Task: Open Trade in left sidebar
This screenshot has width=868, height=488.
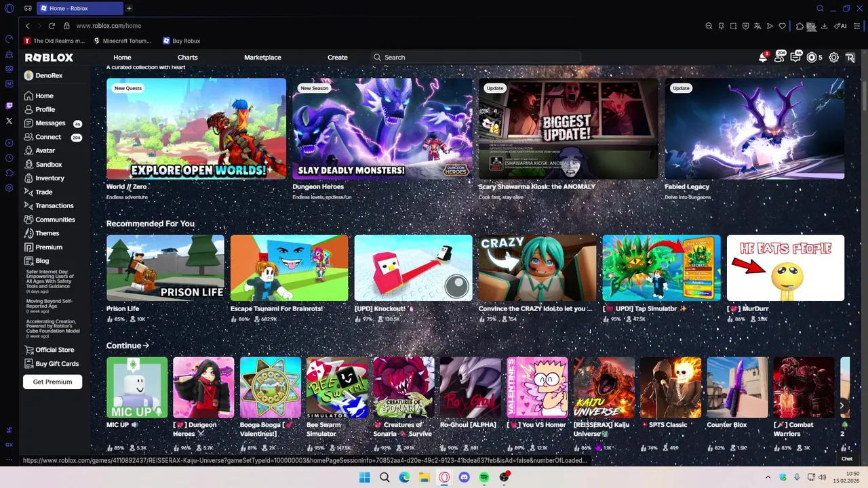Action: click(44, 192)
